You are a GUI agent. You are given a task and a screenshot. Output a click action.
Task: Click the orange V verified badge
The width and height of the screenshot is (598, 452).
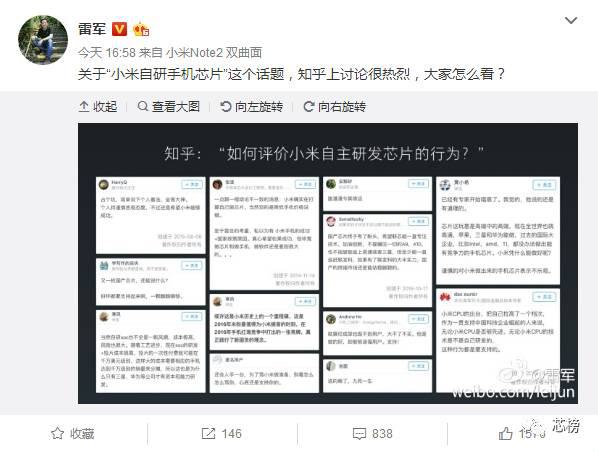[119, 29]
